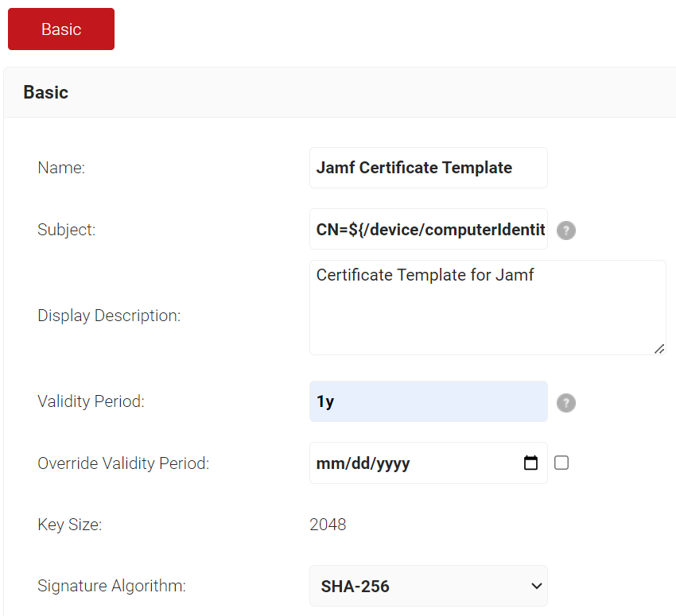Switch to the red Basic tab
Screen dimensions: 676x616
click(x=61, y=29)
